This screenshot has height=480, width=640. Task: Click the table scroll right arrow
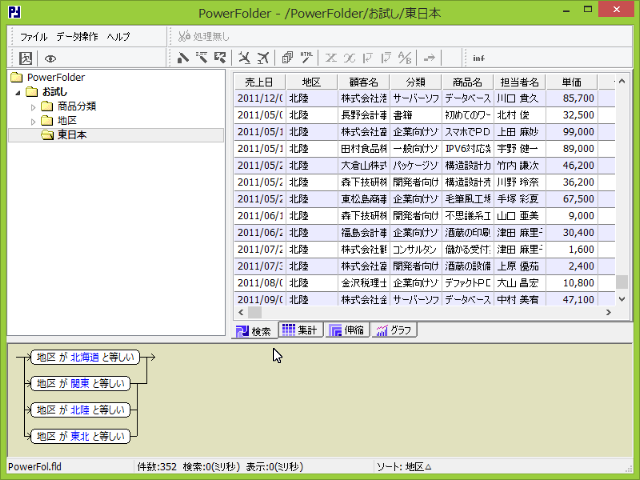click(x=609, y=312)
